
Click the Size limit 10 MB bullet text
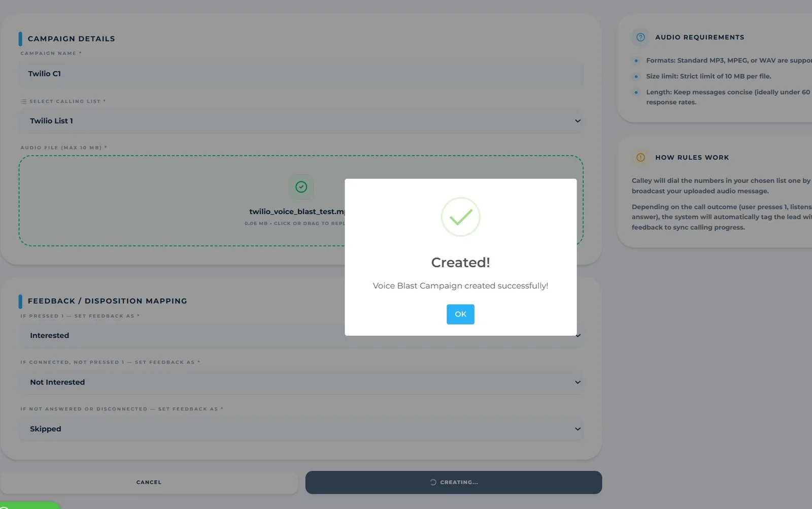(708, 76)
